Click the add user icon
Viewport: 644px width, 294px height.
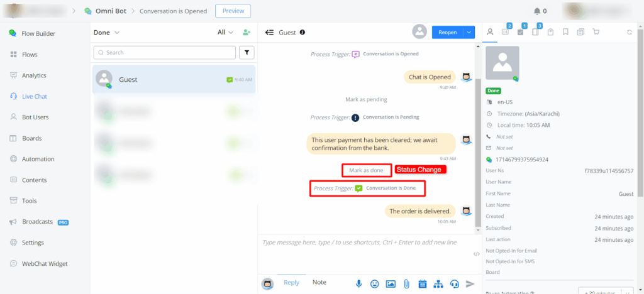247,32
